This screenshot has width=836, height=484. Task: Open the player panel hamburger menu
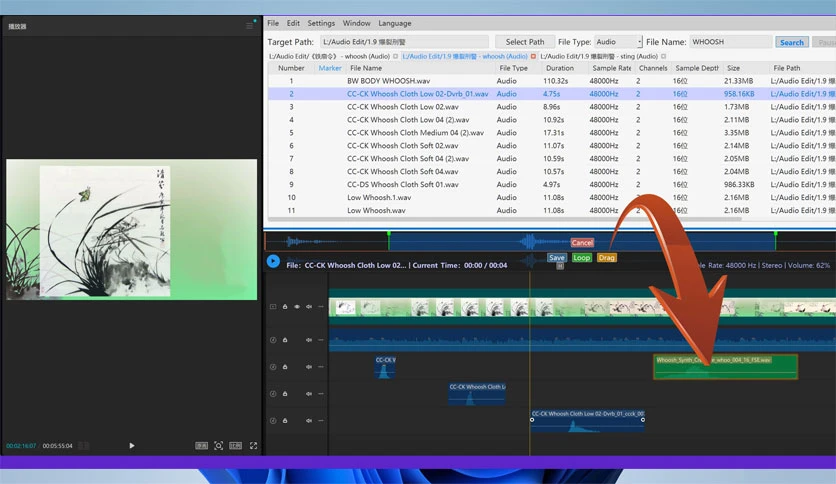pos(249,26)
